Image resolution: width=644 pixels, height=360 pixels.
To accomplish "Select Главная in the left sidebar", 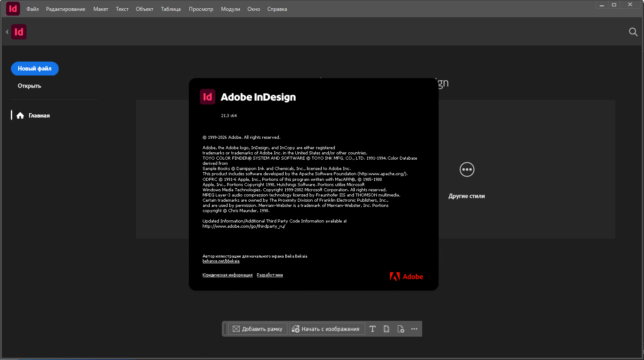I will [x=39, y=116].
